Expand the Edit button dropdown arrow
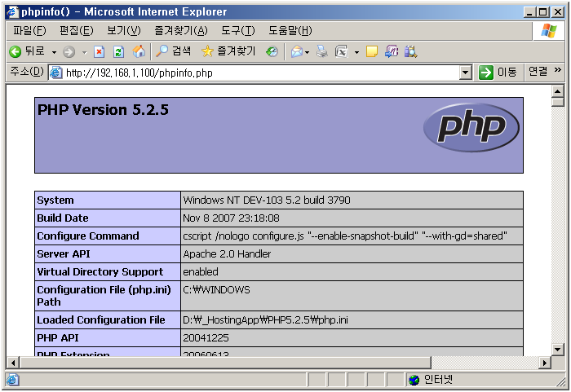 357,52
